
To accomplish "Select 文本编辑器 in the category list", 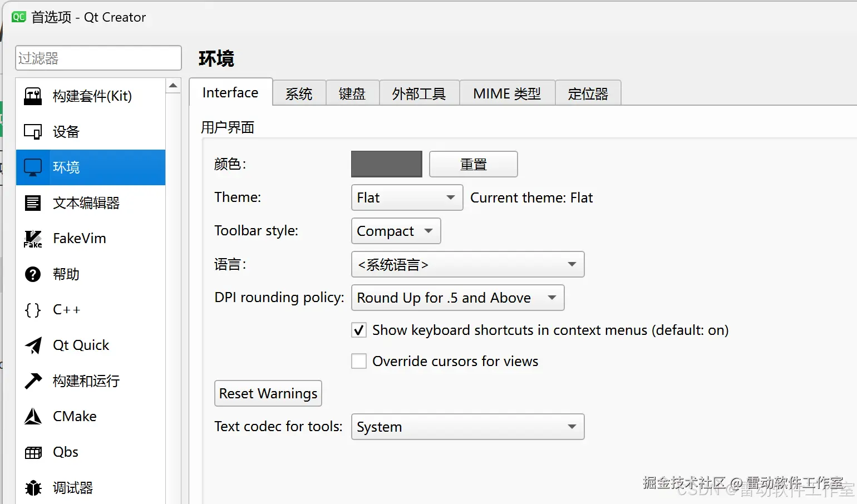I will (91, 203).
